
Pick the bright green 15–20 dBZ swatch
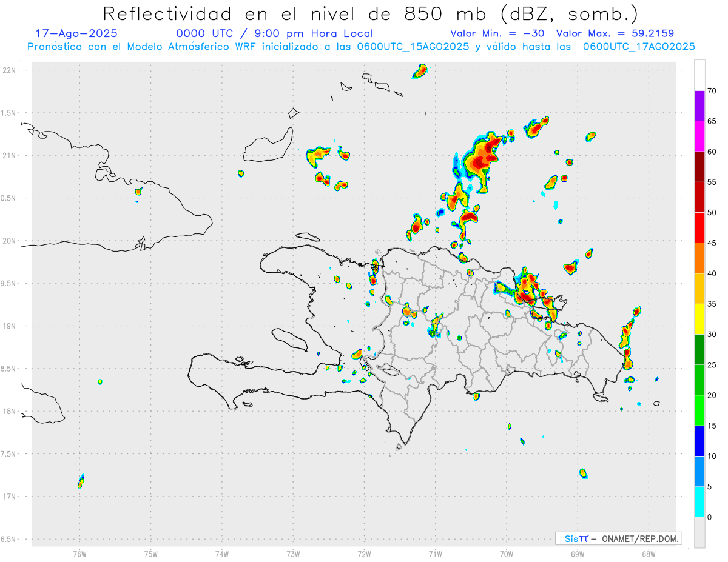click(x=699, y=410)
